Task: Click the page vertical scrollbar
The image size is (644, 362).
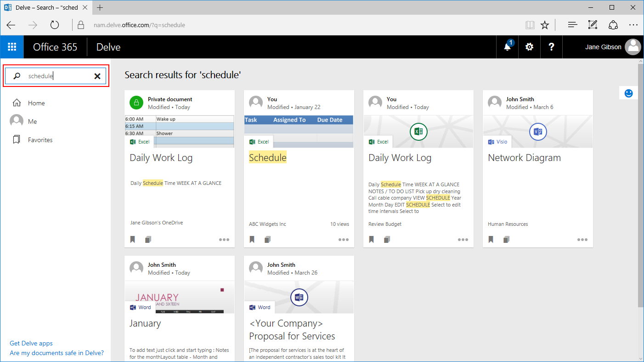Action: pyautogui.click(x=640, y=186)
